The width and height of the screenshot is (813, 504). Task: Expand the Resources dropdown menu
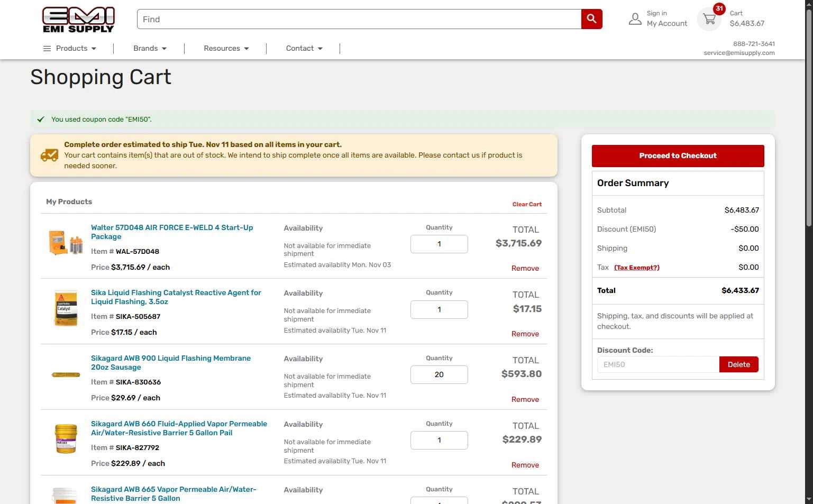coord(226,49)
